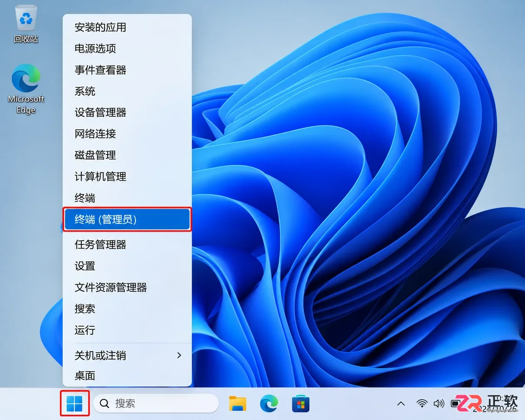Open 计算机管理 menu item

point(127,177)
